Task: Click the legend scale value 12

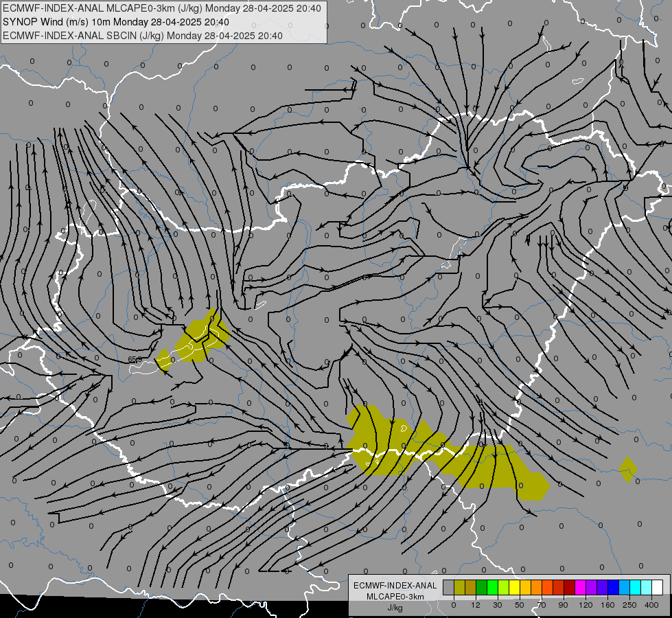Action: tap(476, 605)
